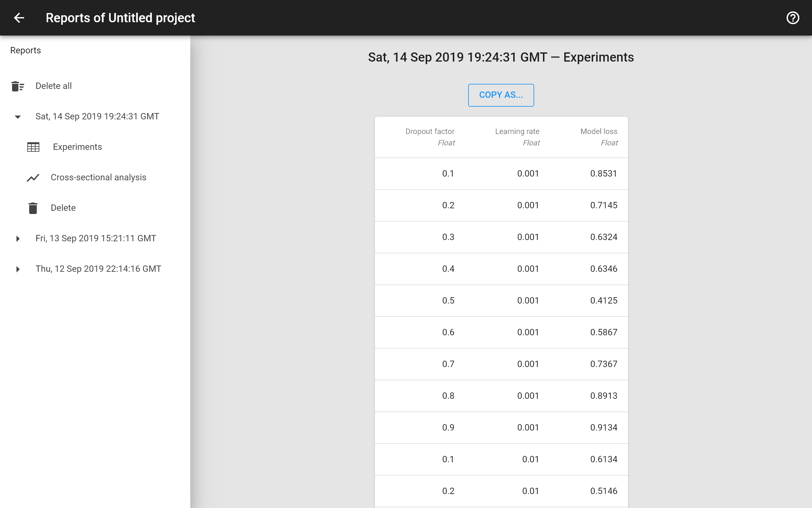
Task: Click Dropout factor 0.6 cell
Action: coord(448,332)
